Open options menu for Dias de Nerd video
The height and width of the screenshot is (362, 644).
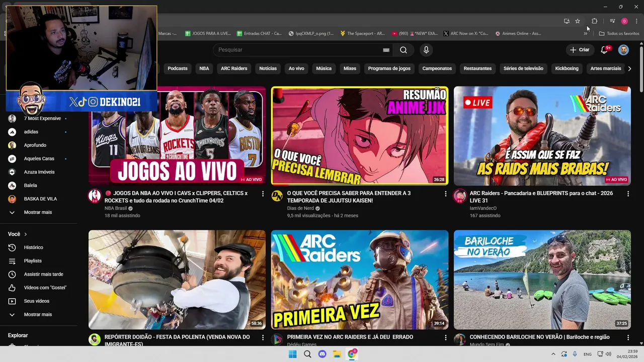coord(445,194)
